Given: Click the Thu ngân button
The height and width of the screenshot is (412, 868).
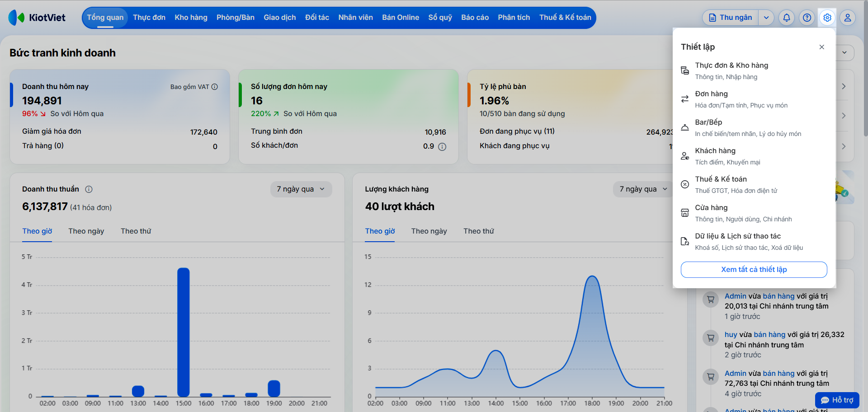Looking at the screenshot, I should [731, 18].
